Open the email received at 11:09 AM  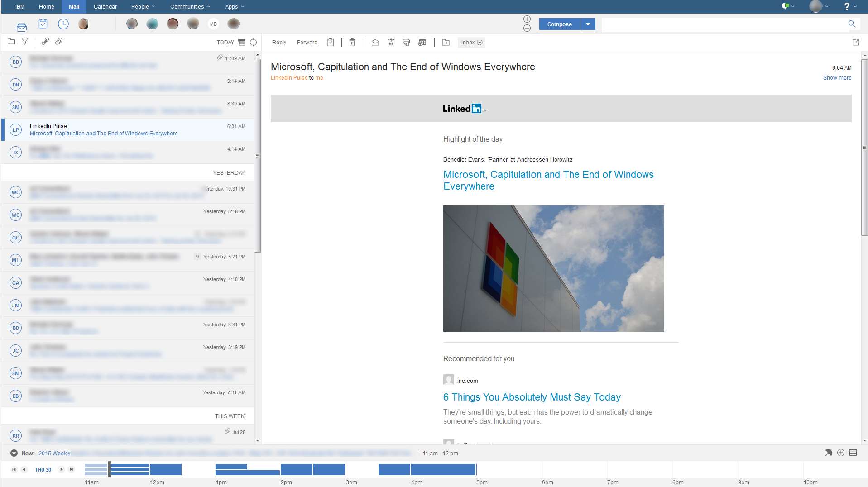(128, 62)
